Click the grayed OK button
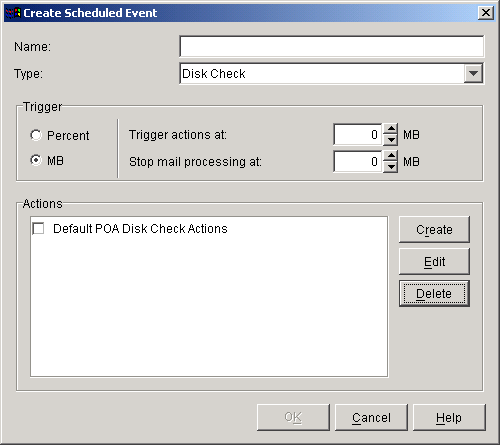This screenshot has width=500, height=445. click(293, 417)
